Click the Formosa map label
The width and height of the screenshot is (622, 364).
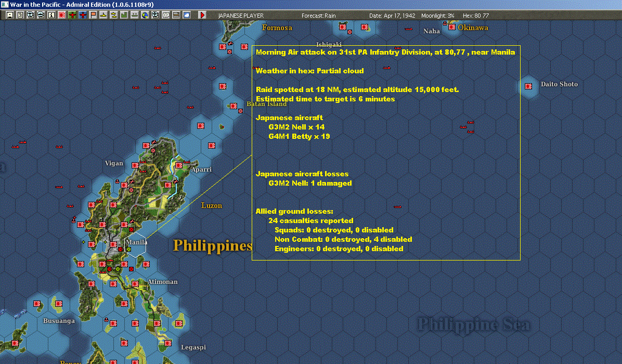tap(277, 28)
